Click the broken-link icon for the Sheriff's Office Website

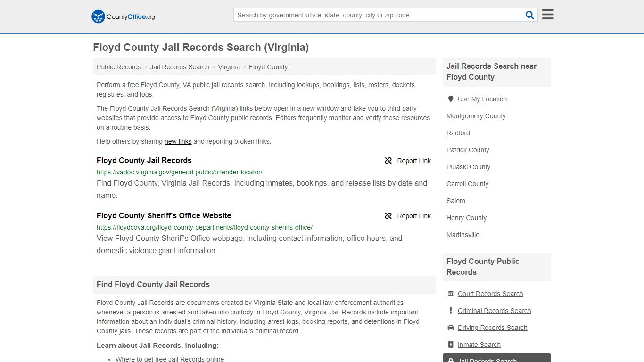tap(388, 216)
